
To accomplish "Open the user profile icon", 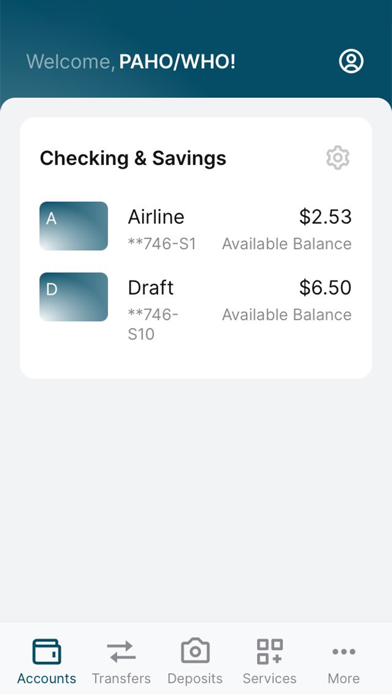I will point(351,61).
